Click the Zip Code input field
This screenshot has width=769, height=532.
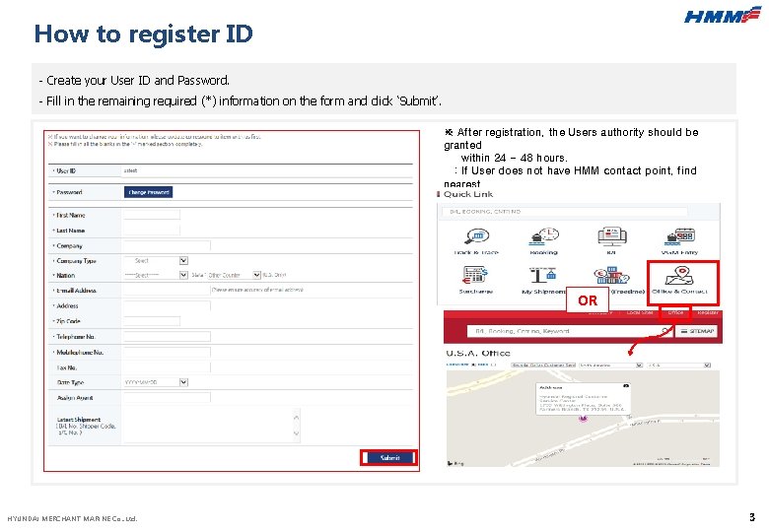pyautogui.click(x=152, y=321)
